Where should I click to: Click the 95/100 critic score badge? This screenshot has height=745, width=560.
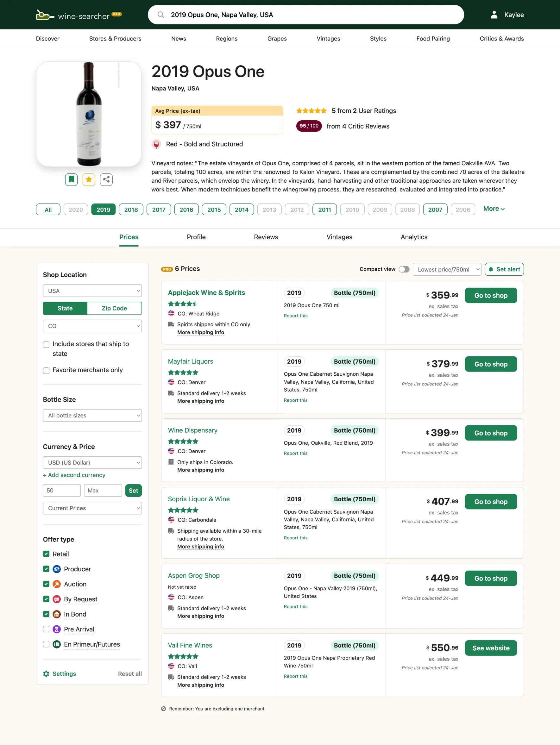tap(309, 126)
